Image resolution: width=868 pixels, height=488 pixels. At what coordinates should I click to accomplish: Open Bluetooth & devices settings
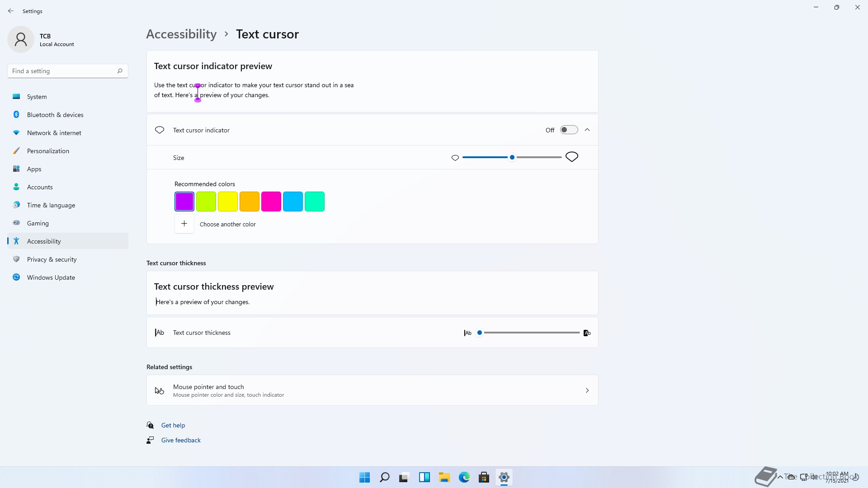55,115
